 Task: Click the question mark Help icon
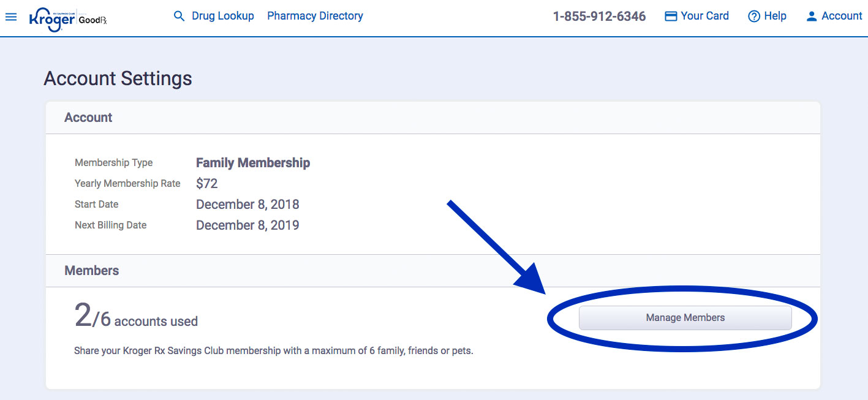pos(754,17)
